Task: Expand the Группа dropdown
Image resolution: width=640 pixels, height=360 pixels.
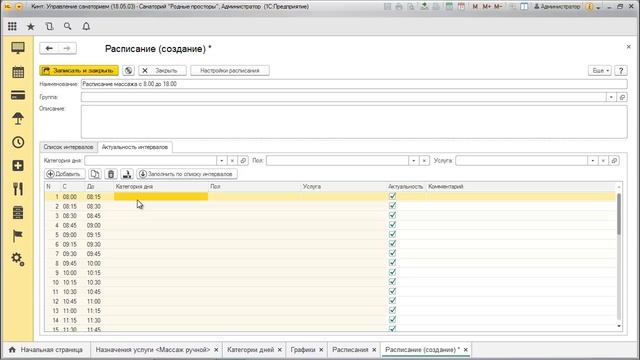Action: 611,97
